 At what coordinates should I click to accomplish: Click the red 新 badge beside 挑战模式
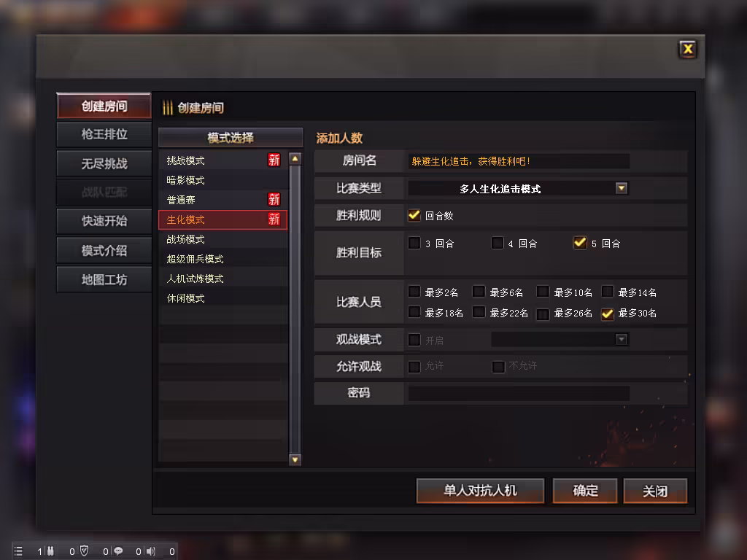click(274, 160)
